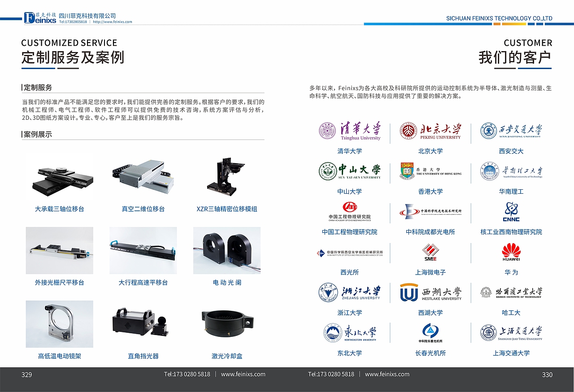Click the 中科院长春光机所 logo

click(x=430, y=333)
